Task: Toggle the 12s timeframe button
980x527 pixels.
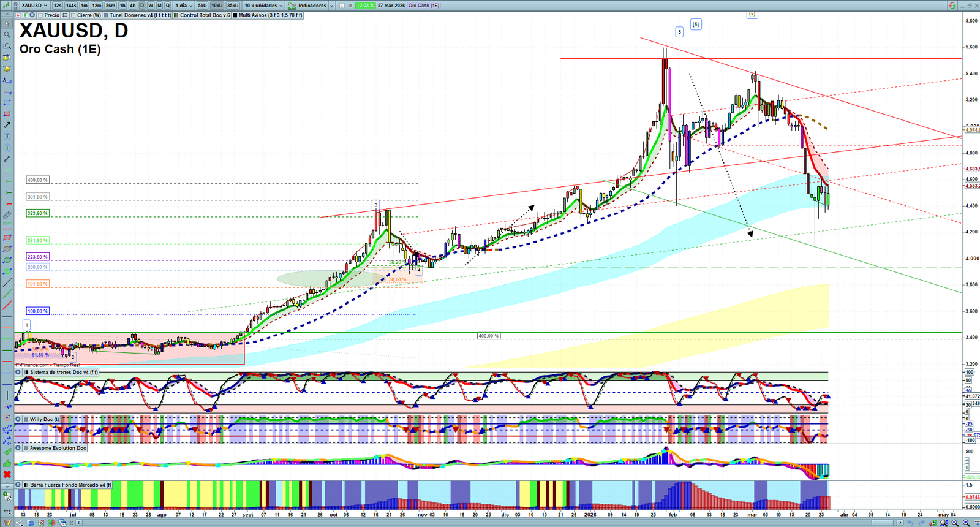Action: (58, 6)
